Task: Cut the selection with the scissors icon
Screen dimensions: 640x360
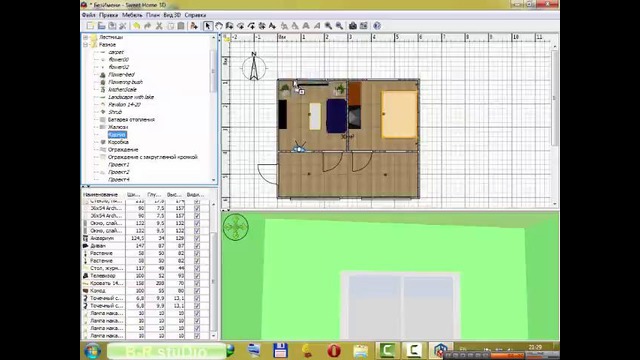Action: pyautogui.click(x=159, y=26)
